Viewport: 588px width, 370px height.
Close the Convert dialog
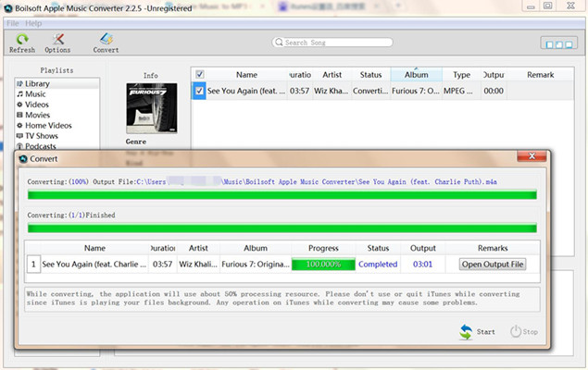532,156
